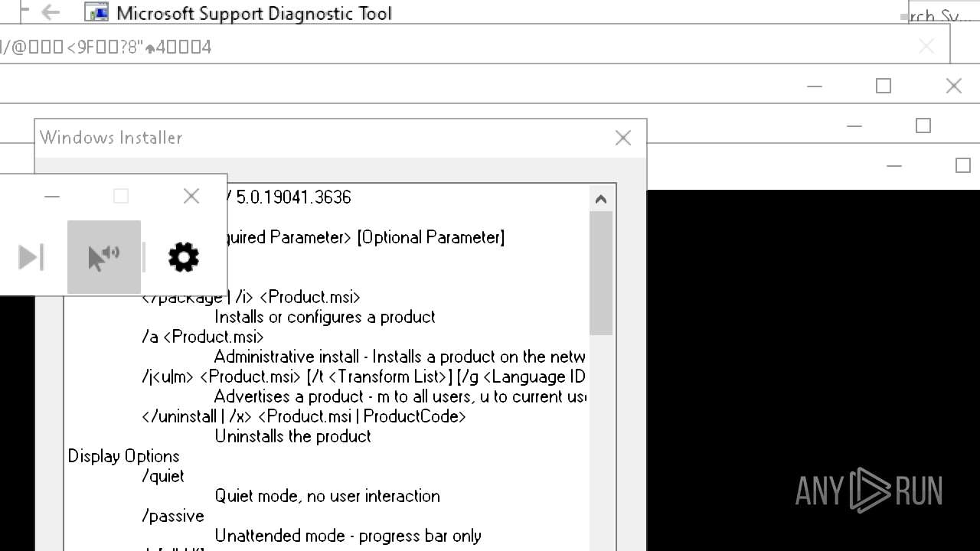Maximize the third background window above black area
980x551 pixels.
963,165
